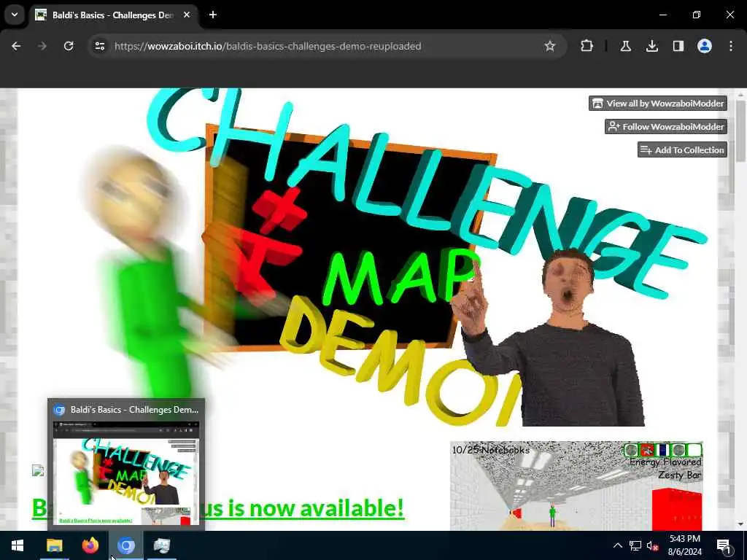The width and height of the screenshot is (747, 560).
Task: Open the Chrome three-dot menu
Action: click(x=730, y=46)
